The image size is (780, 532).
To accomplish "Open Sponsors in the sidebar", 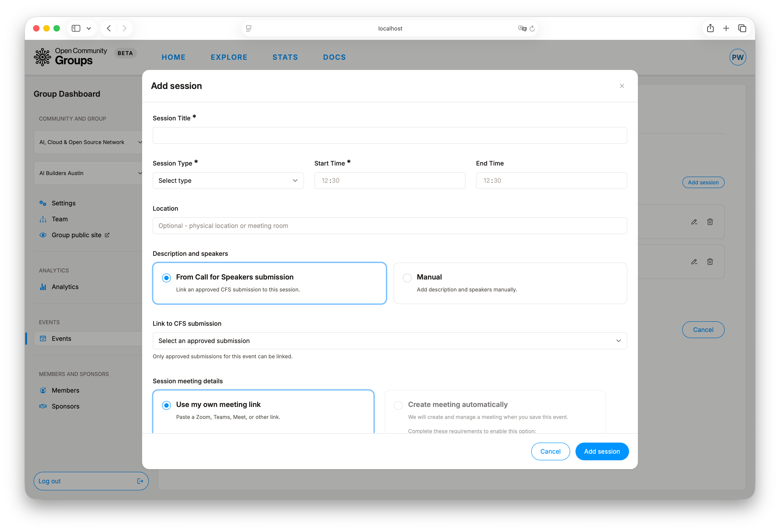I will (x=66, y=406).
